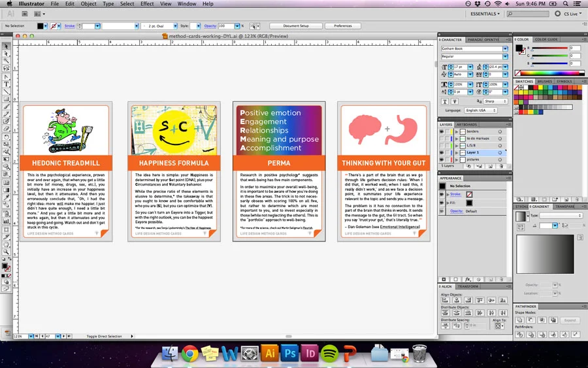Click Delete Selection trash in Layers panel

point(501,166)
